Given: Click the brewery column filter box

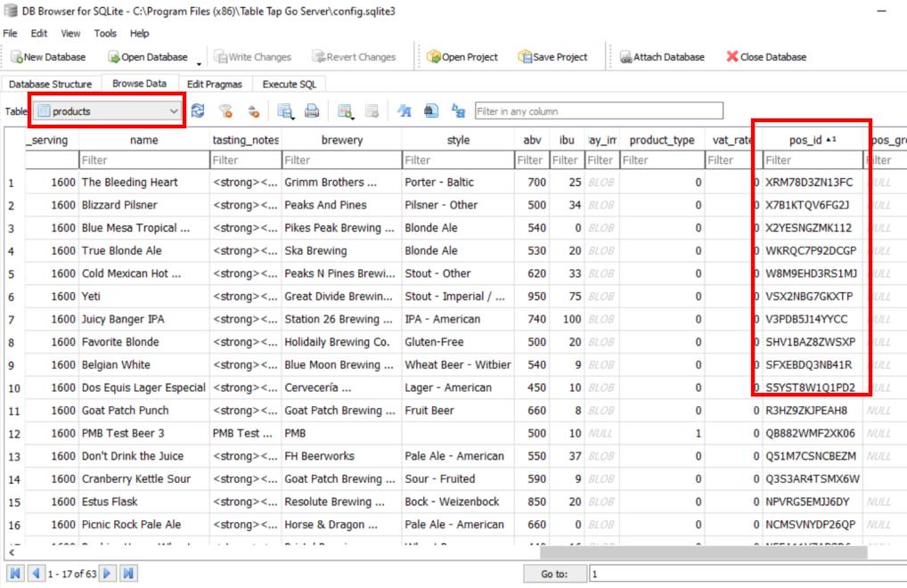Looking at the screenshot, I should (341, 160).
